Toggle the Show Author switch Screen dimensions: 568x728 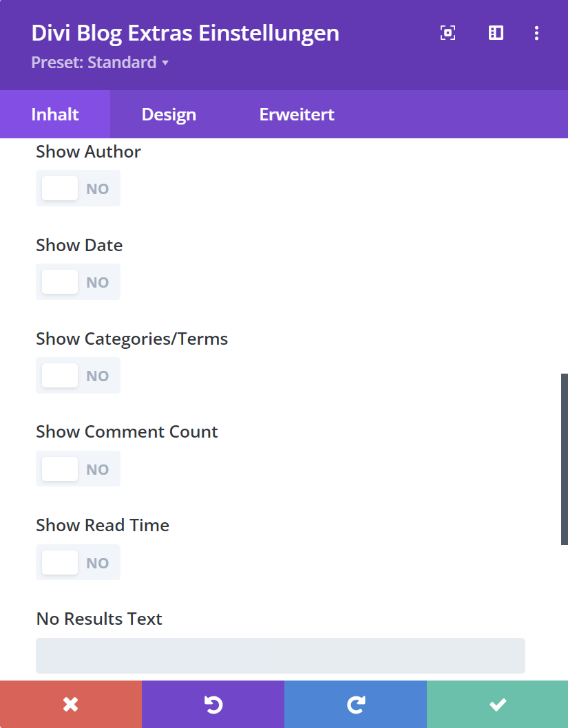pos(78,189)
